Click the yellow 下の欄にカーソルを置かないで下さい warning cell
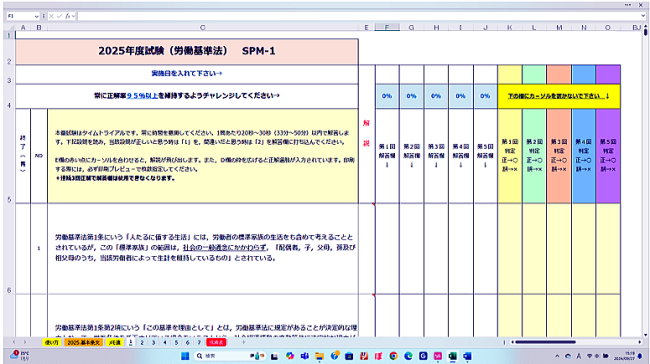The width and height of the screenshot is (650, 364). tap(559, 96)
